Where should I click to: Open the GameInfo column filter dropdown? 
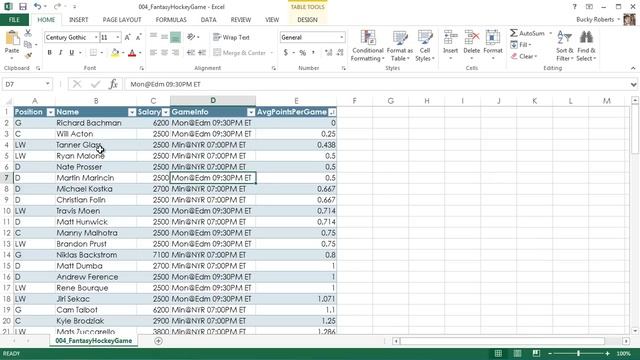point(251,112)
